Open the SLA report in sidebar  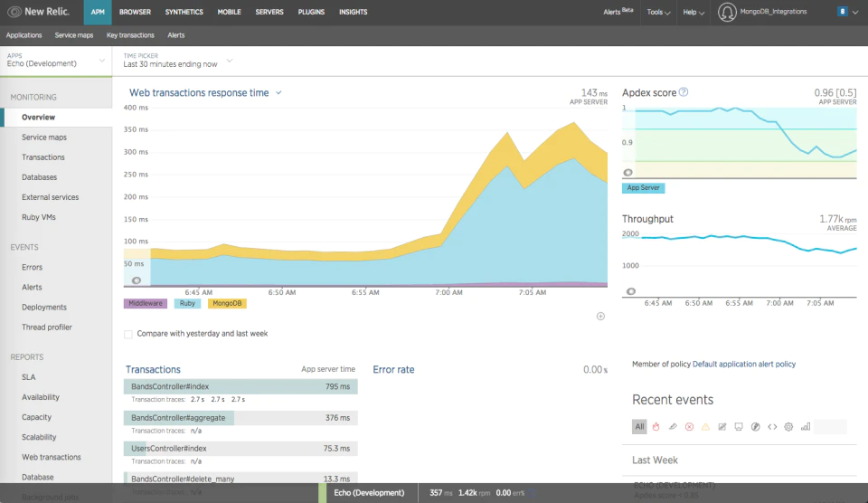pyautogui.click(x=29, y=377)
